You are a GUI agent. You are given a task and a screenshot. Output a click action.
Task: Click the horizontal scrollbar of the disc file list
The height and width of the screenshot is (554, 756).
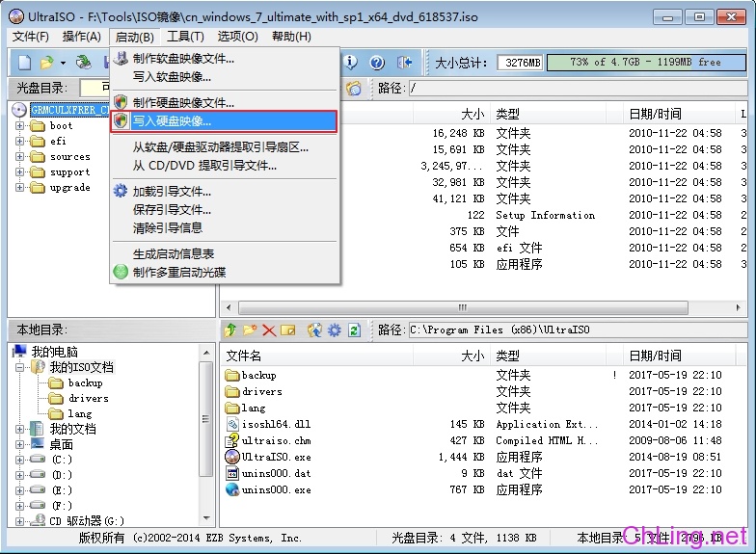click(x=463, y=307)
